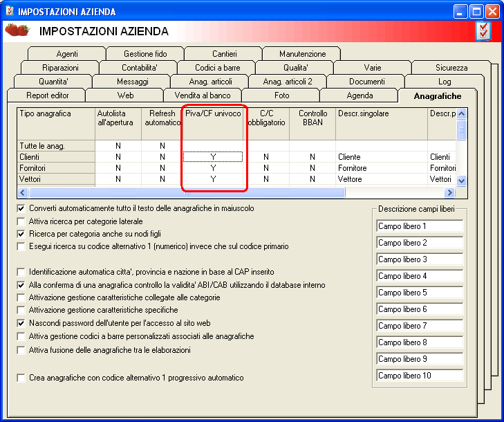The width and height of the screenshot is (504, 422).
Task: Toggle Ricerca per categoria anche su nodi figli
Action: pos(21,234)
